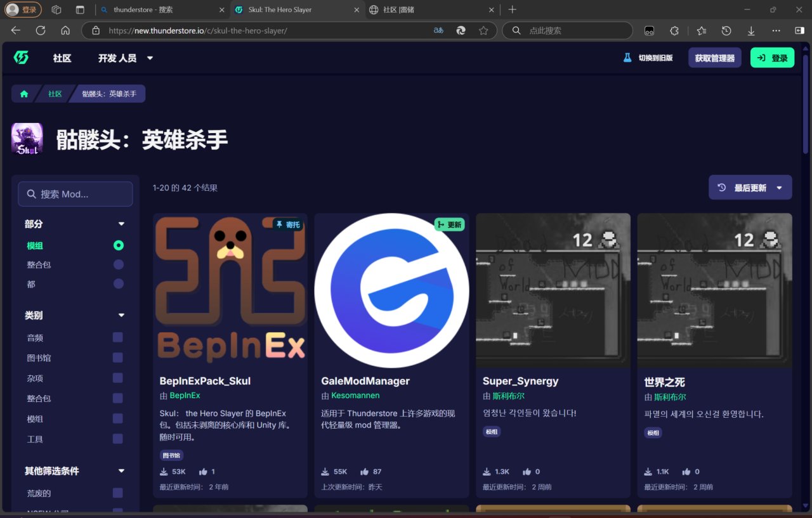Screen dimensions: 812x518
Task: Check the 荒废的 filter checkbox
Action: (x=117, y=493)
